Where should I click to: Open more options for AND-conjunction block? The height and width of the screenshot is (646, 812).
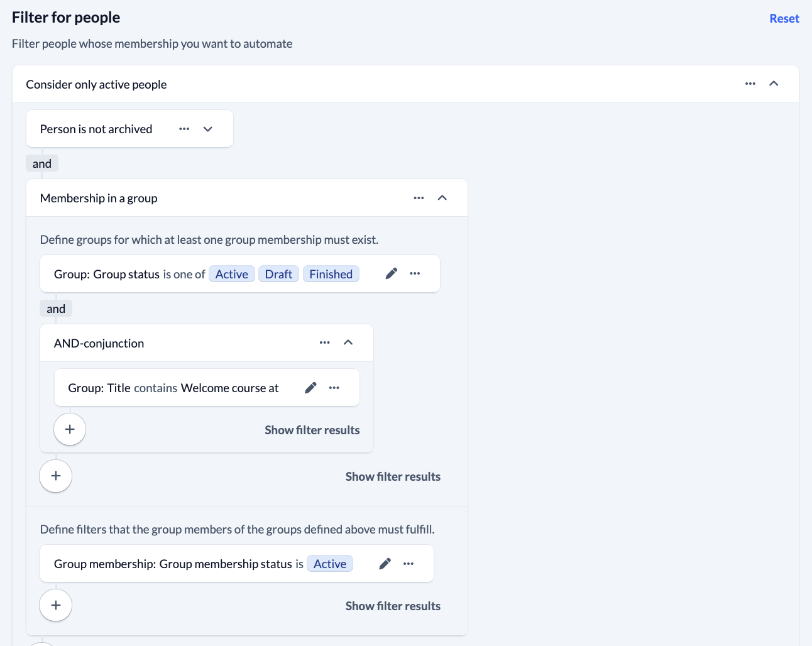tap(324, 342)
